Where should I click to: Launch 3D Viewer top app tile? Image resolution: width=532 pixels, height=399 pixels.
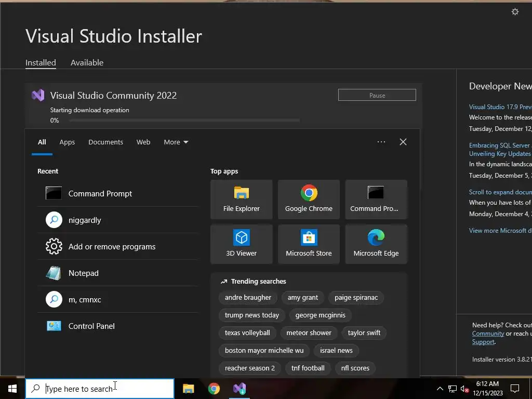pyautogui.click(x=241, y=244)
